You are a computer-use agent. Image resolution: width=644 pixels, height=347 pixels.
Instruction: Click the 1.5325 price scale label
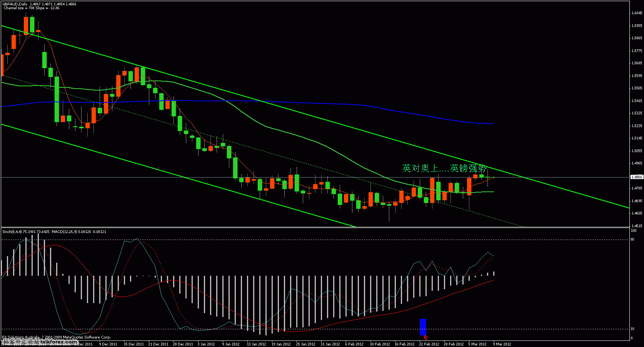point(637,113)
